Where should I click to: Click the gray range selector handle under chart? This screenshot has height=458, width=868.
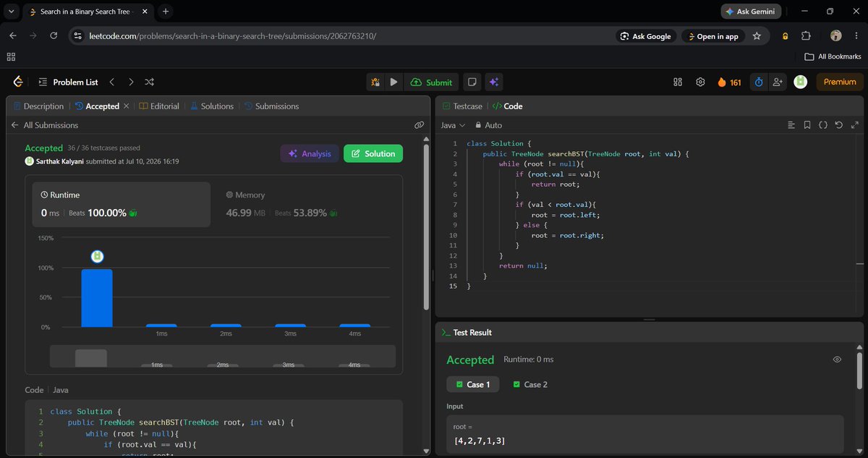91,358
